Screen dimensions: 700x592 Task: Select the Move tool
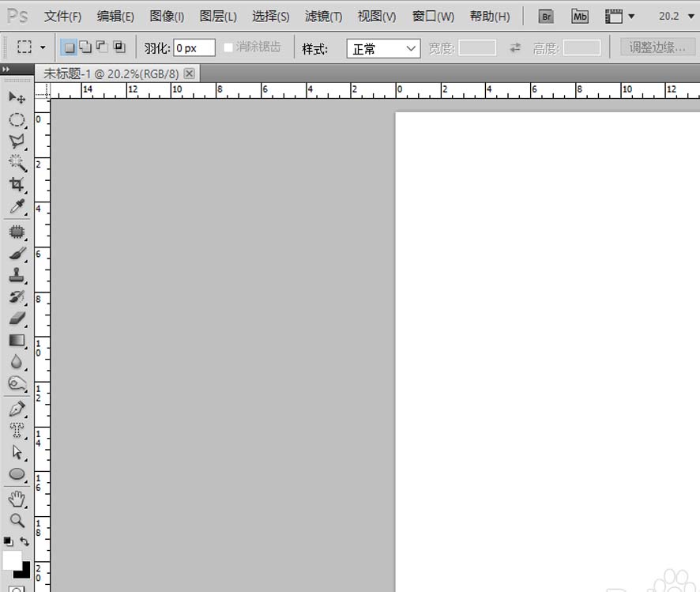coord(17,97)
